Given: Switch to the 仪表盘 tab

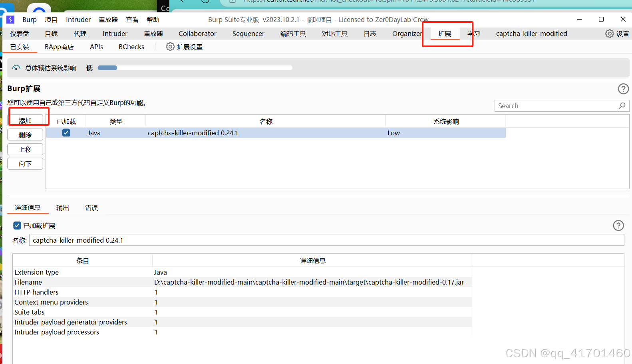Looking at the screenshot, I should point(20,34).
